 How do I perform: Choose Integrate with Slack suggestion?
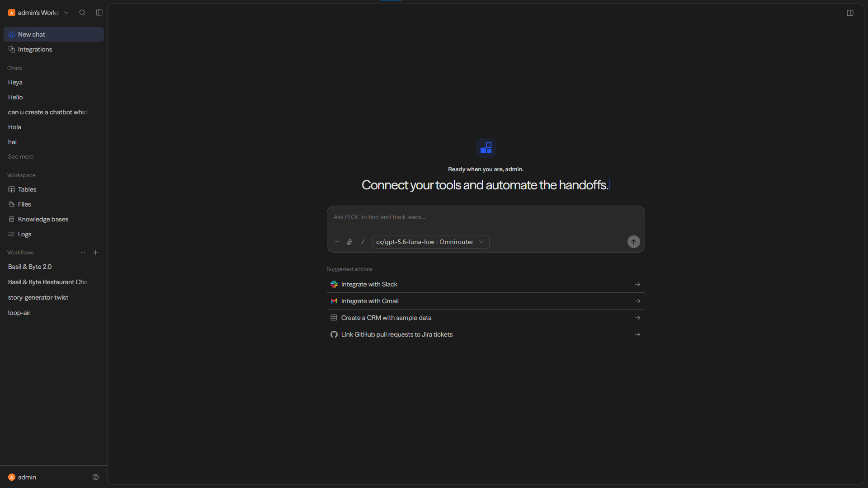486,284
